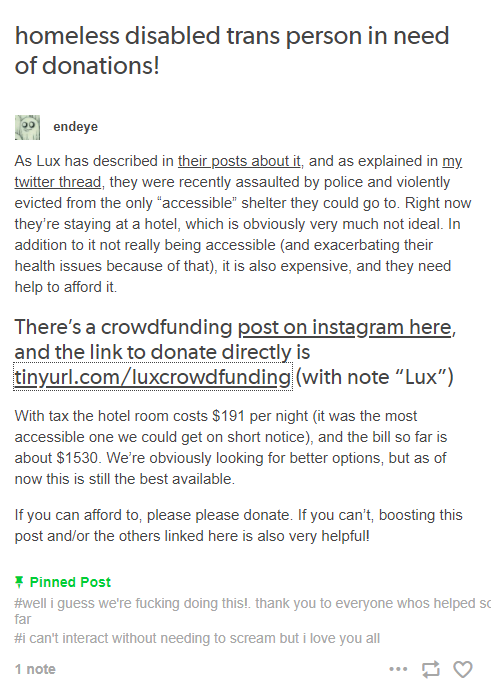Image resolution: width=491 pixels, height=700 pixels.
Task: Open the "their posts about it" link
Action: 239,161
